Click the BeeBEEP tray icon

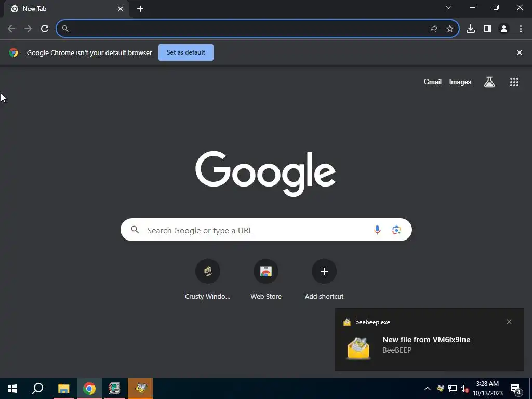[x=441, y=389]
